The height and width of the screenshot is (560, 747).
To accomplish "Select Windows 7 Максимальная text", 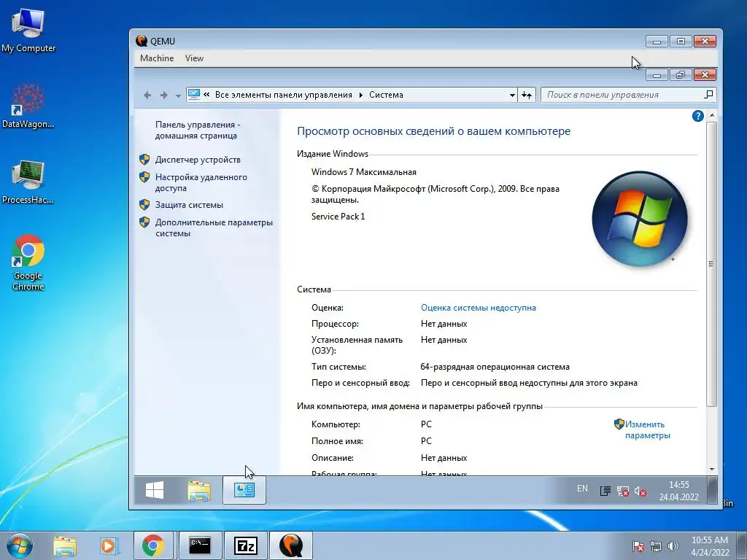I will point(364,172).
